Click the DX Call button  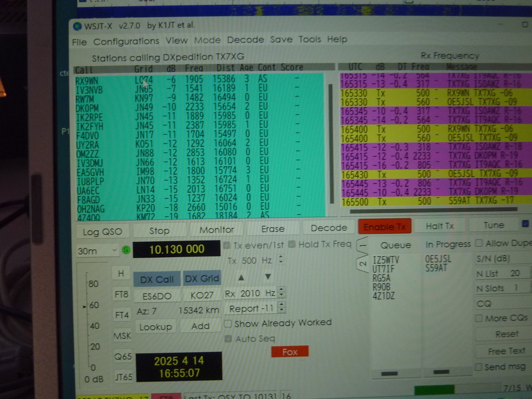(157, 279)
